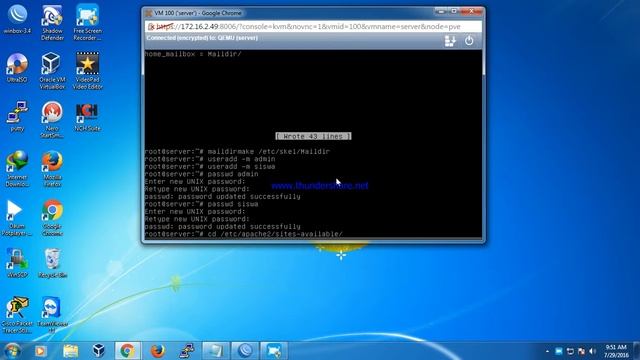The image size is (640, 360).
Task: Open Windows Explorer from taskbar
Action: coord(70,351)
